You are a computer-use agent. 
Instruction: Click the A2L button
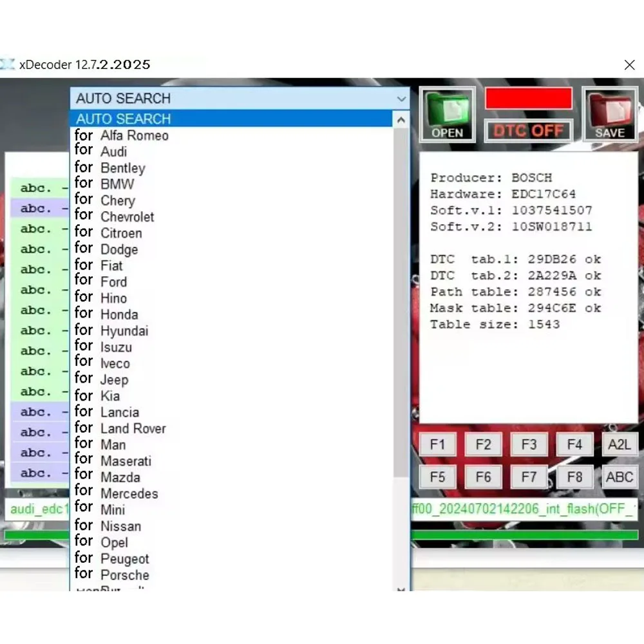[x=620, y=444]
